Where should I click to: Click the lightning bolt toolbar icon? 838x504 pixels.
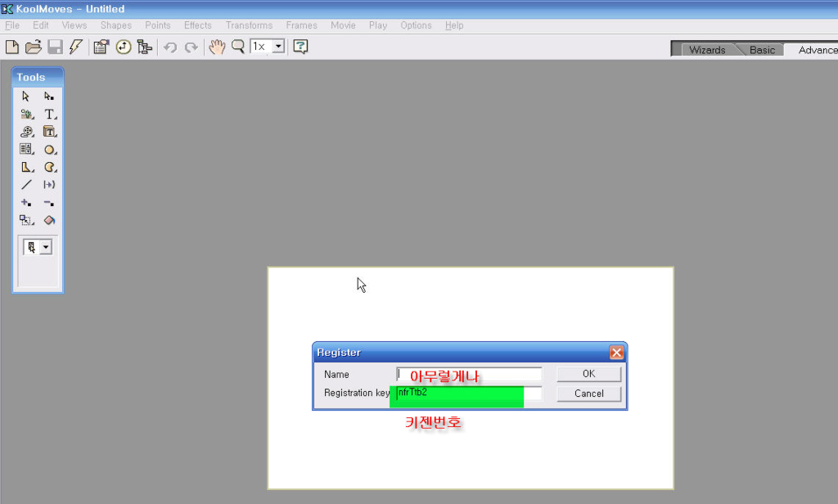point(76,47)
